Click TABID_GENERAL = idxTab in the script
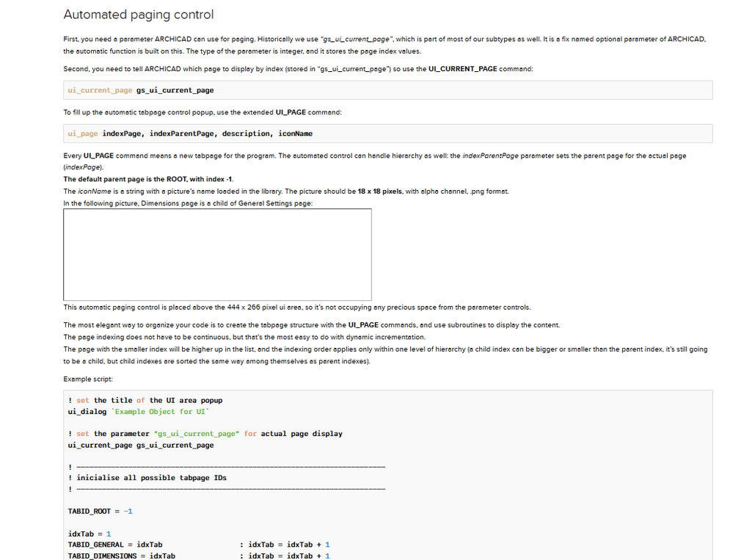This screenshot has width=733, height=560. click(115, 545)
